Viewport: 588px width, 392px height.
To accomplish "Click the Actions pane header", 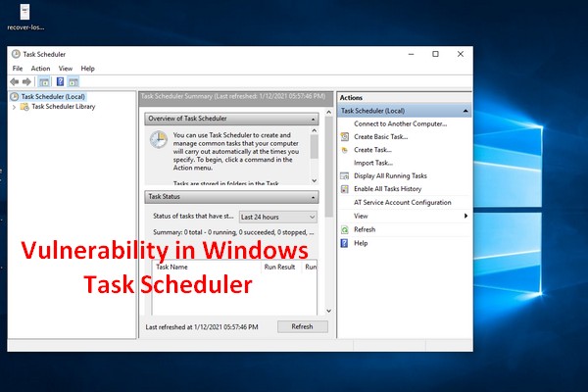I will [x=404, y=98].
